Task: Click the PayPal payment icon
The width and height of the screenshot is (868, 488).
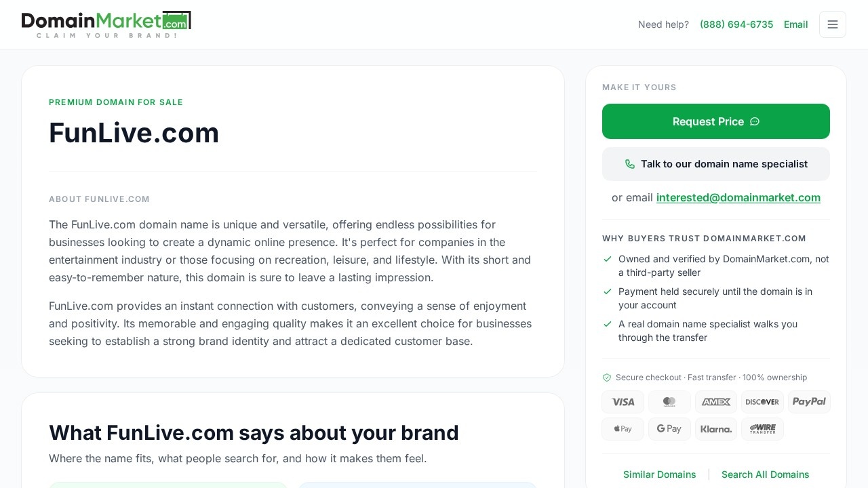Action: click(x=809, y=402)
